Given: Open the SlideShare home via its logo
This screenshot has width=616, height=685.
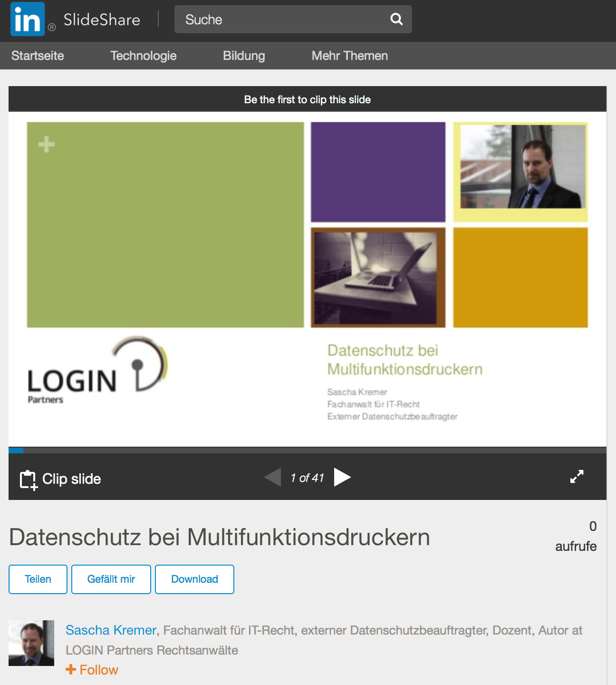Looking at the screenshot, I should tap(101, 20).
